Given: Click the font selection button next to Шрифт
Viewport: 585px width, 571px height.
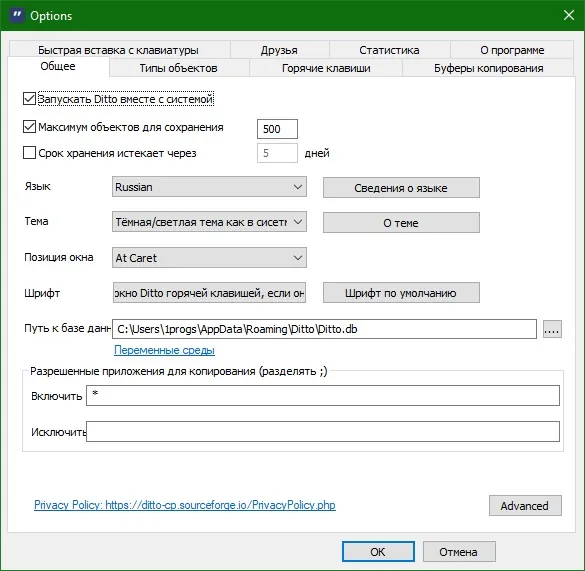Looking at the screenshot, I should (x=209, y=293).
